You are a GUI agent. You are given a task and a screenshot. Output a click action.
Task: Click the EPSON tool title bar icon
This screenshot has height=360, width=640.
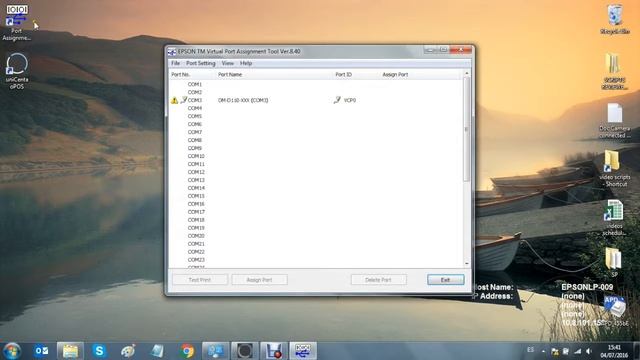(172, 52)
